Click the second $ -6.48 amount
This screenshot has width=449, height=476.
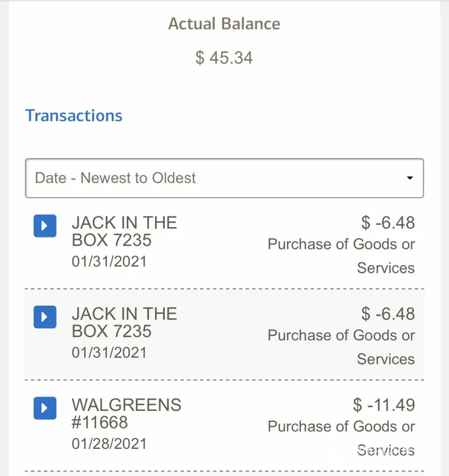[x=388, y=314]
